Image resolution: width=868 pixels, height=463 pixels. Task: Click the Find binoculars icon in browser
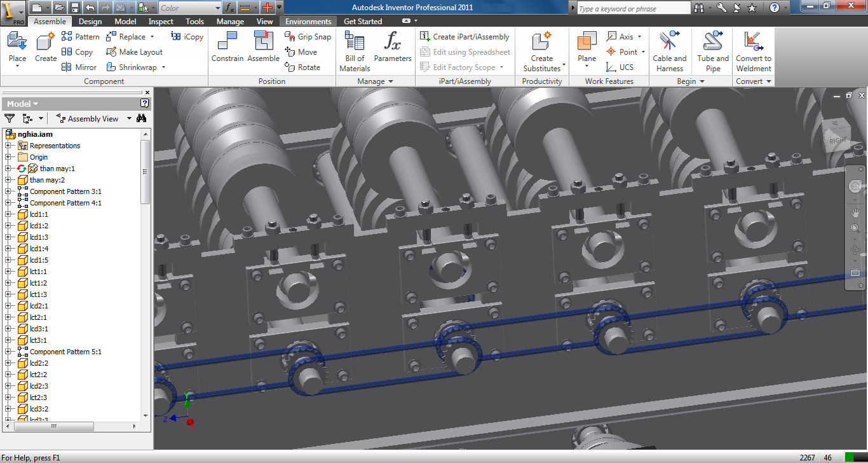click(x=142, y=118)
